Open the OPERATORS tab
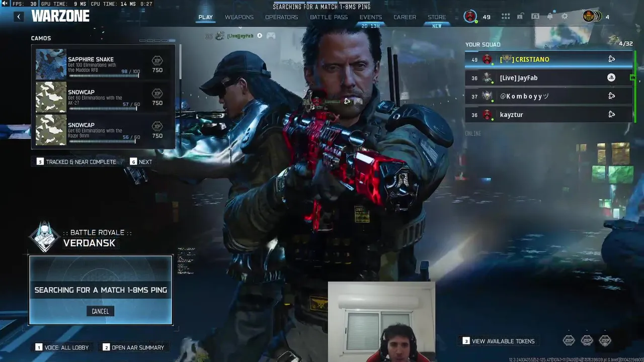 [281, 17]
